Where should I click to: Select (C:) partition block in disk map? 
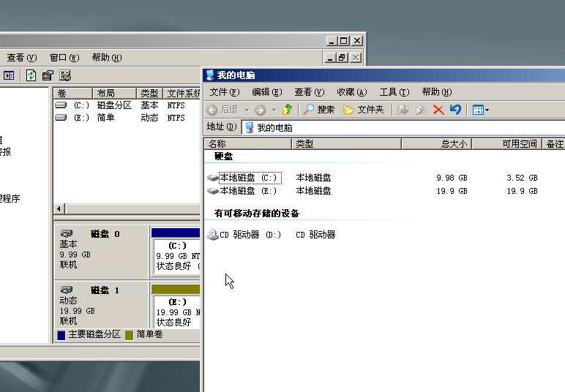click(176, 252)
